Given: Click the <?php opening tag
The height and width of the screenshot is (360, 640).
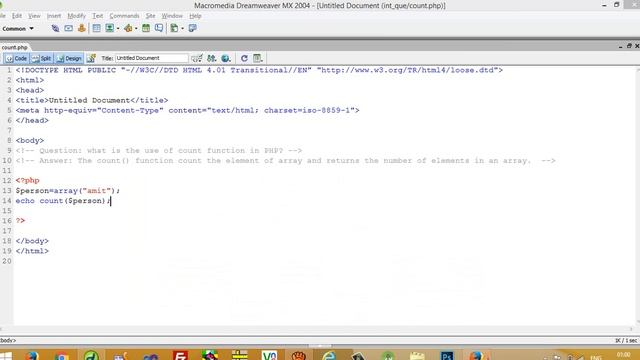Looking at the screenshot, I should [x=27, y=180].
